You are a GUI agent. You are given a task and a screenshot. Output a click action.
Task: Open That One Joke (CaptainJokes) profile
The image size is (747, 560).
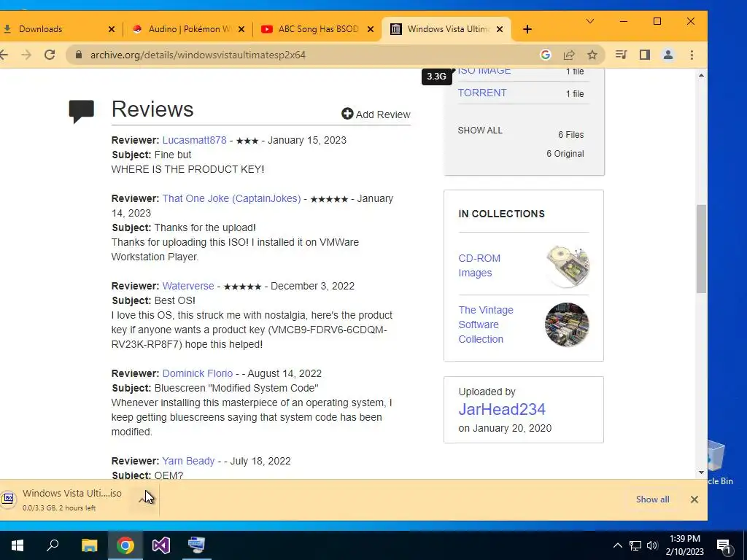(231, 198)
